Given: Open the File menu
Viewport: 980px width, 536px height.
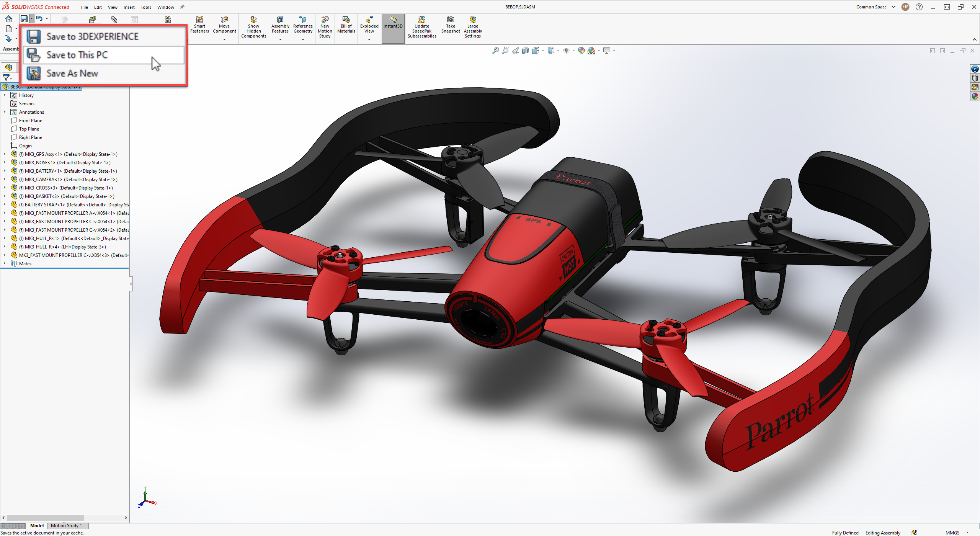Looking at the screenshot, I should pos(85,7).
